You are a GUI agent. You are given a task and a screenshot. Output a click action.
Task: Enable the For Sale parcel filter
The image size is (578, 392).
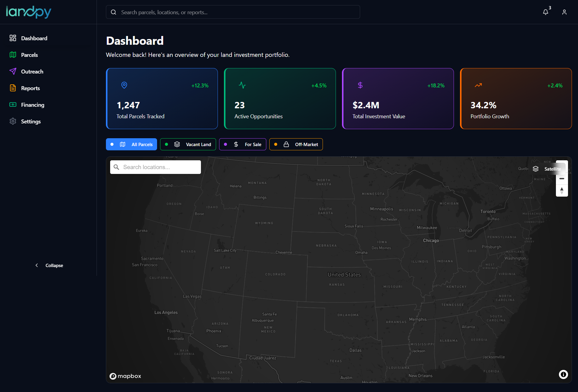pyautogui.click(x=242, y=144)
